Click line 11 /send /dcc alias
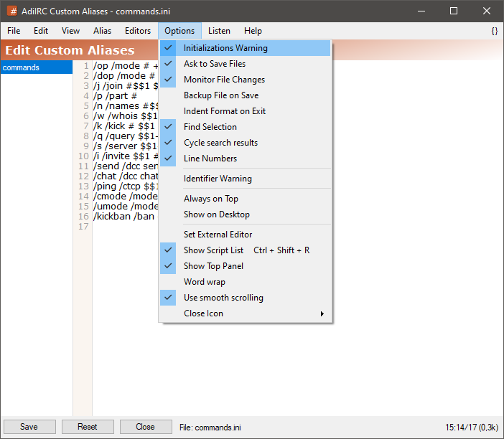Viewport: 504px width, 439px height. [x=126, y=166]
